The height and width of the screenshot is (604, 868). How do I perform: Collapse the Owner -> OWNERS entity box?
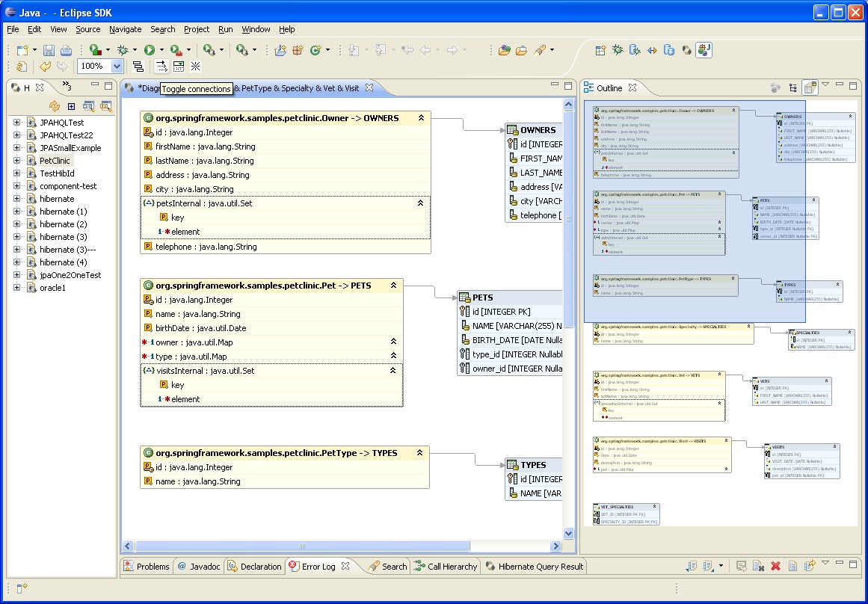coord(421,118)
